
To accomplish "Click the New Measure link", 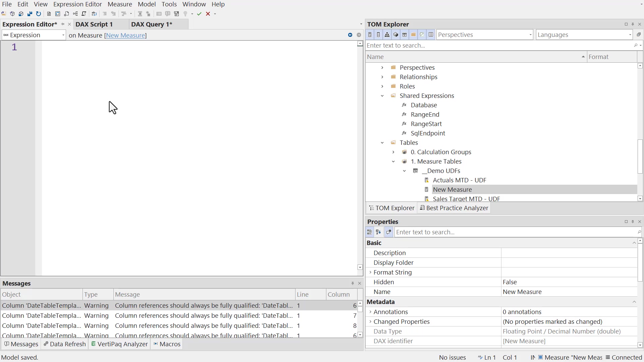I will [125, 35].
